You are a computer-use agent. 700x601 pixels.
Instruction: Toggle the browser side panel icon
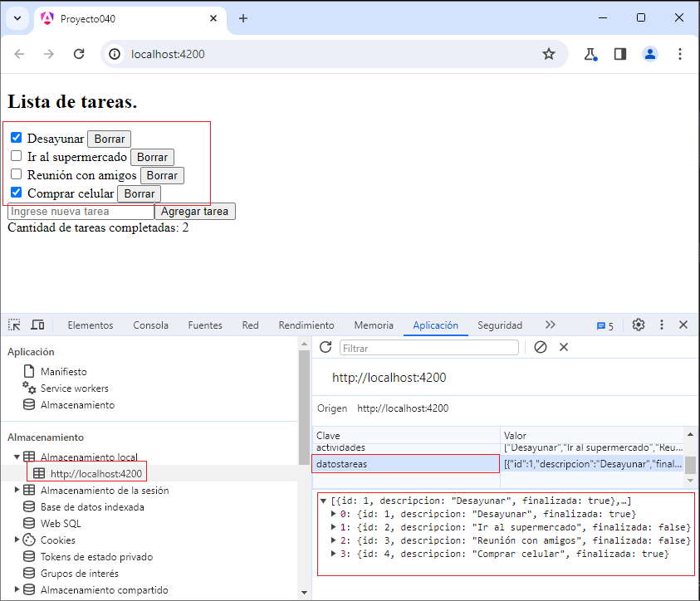620,54
